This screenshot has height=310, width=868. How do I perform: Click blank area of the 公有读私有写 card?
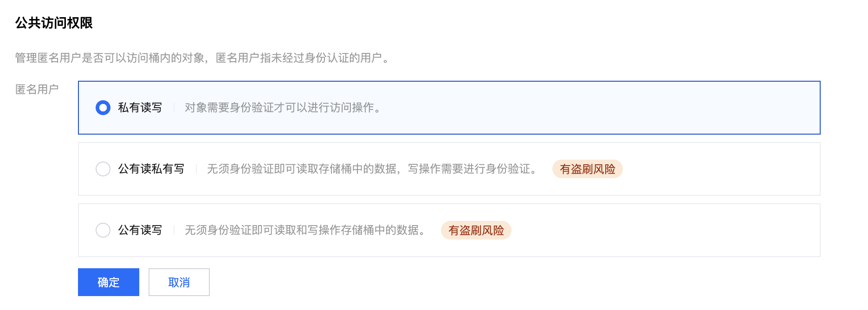(719, 169)
